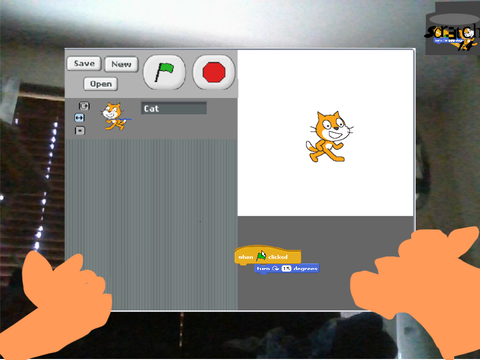Select the 'don't rotate' rotation style button
480x360 pixels.
coord(80,131)
